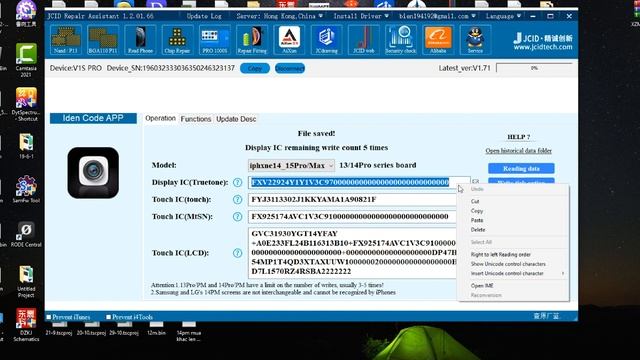Show help for Touch IC(MtSN)
640x360 pixels.
[237, 217]
